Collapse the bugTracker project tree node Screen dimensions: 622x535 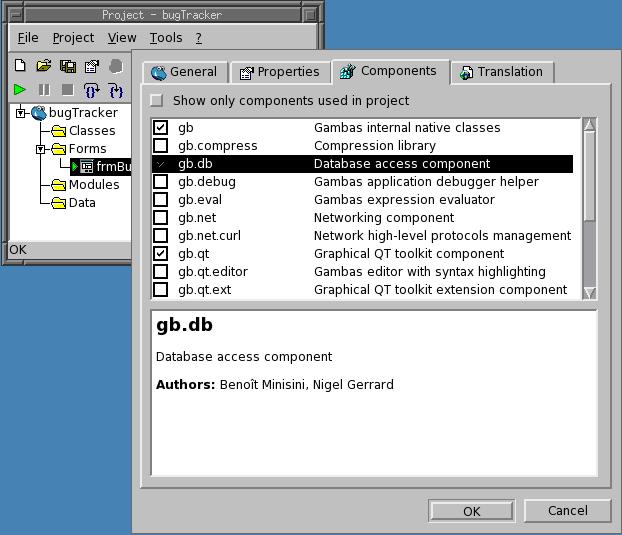21,113
